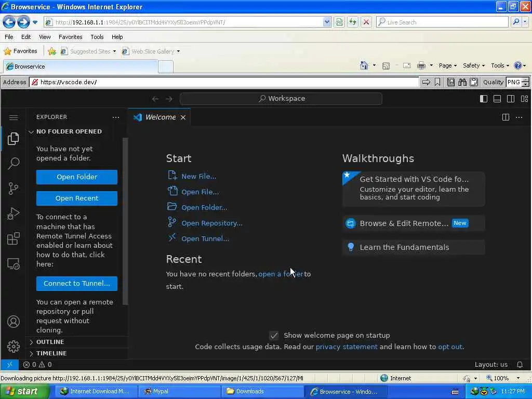The width and height of the screenshot is (532, 399).
Task: Click the blue Open Folder button
Action: pos(77,177)
